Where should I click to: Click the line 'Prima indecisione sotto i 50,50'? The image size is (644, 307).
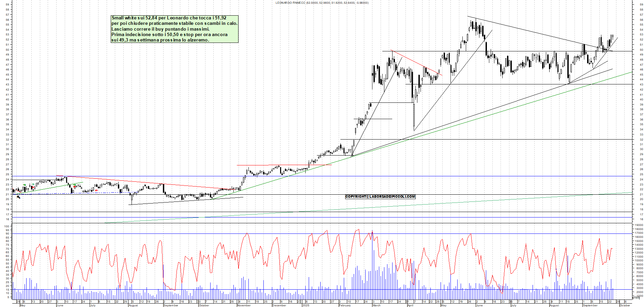(x=169, y=34)
